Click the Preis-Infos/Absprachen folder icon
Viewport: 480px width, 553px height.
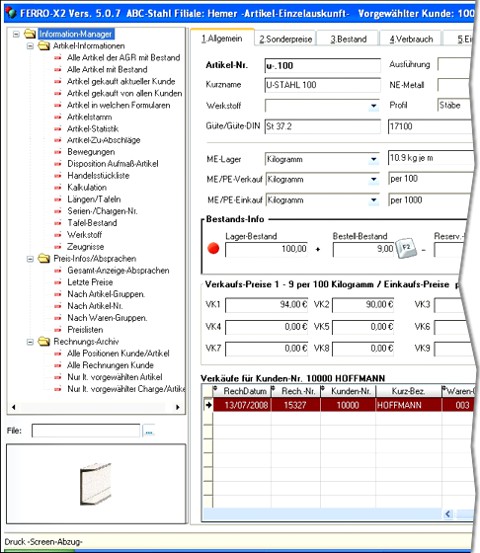44,259
